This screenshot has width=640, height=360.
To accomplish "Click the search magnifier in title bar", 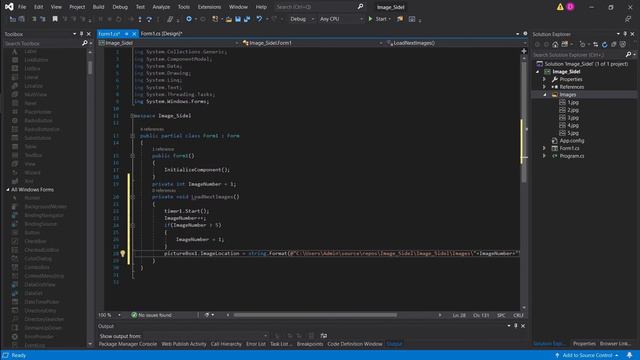I will tap(360, 7).
